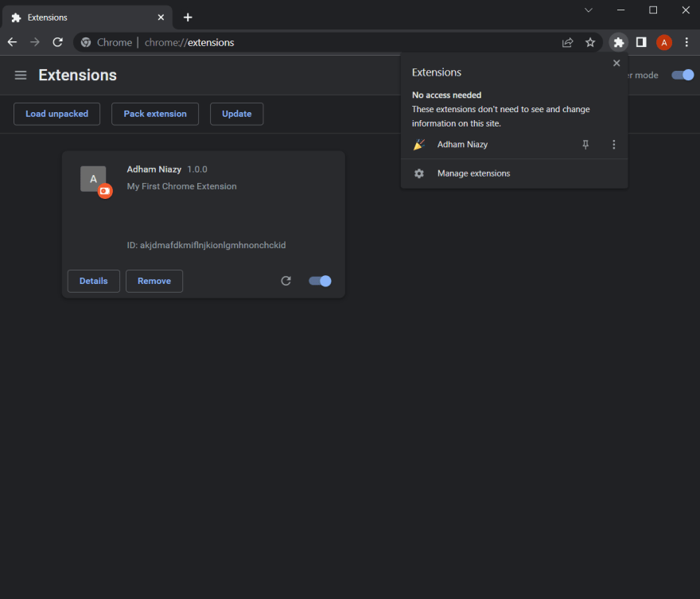Click the Update button
This screenshot has width=700, height=599.
coord(236,114)
